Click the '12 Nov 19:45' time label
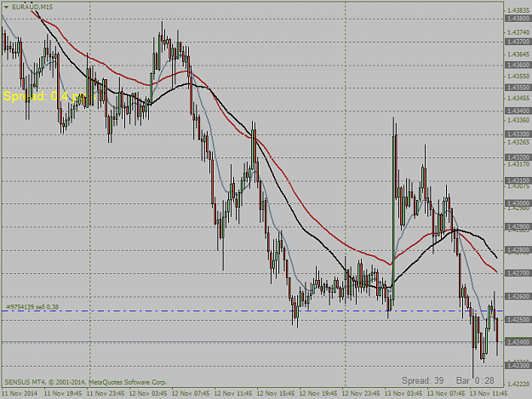Image resolution: width=532 pixels, height=399 pixels. tap(317, 394)
